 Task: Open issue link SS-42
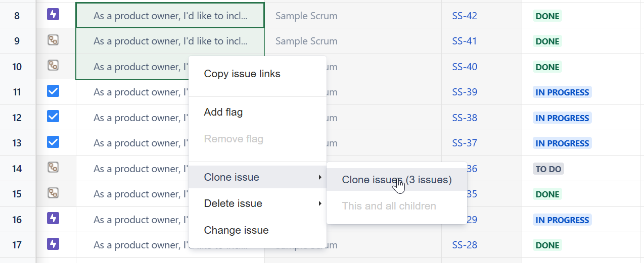coord(465,16)
